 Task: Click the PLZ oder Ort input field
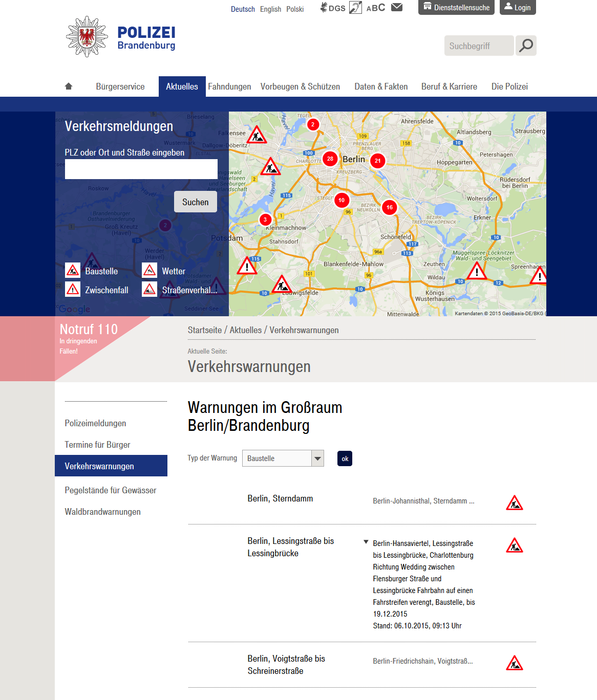pyautogui.click(x=141, y=169)
